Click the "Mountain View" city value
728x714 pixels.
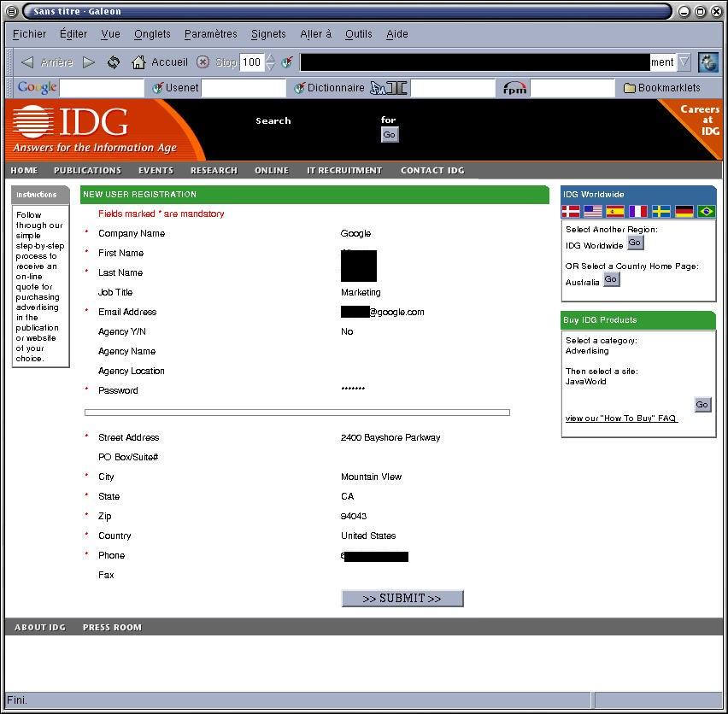[371, 477]
